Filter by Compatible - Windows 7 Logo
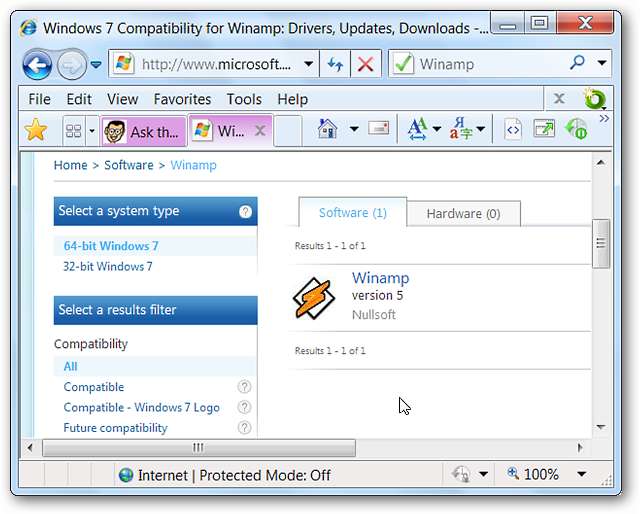The image size is (640, 514). coord(141,407)
